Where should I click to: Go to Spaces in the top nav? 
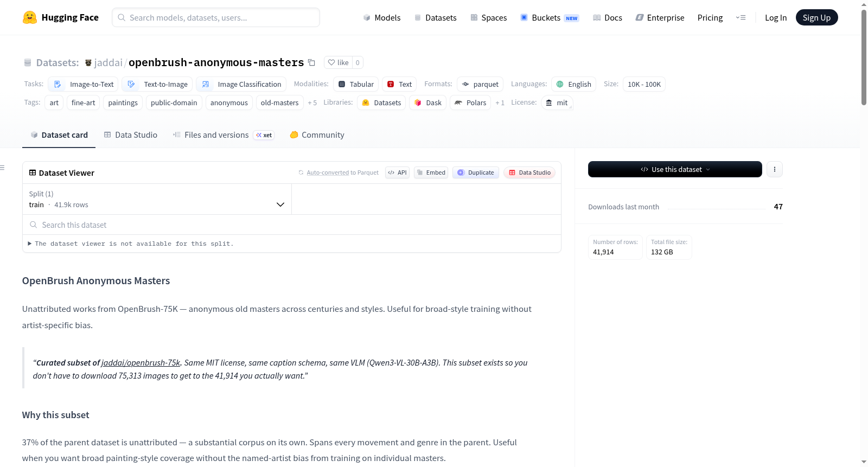pyautogui.click(x=488, y=17)
